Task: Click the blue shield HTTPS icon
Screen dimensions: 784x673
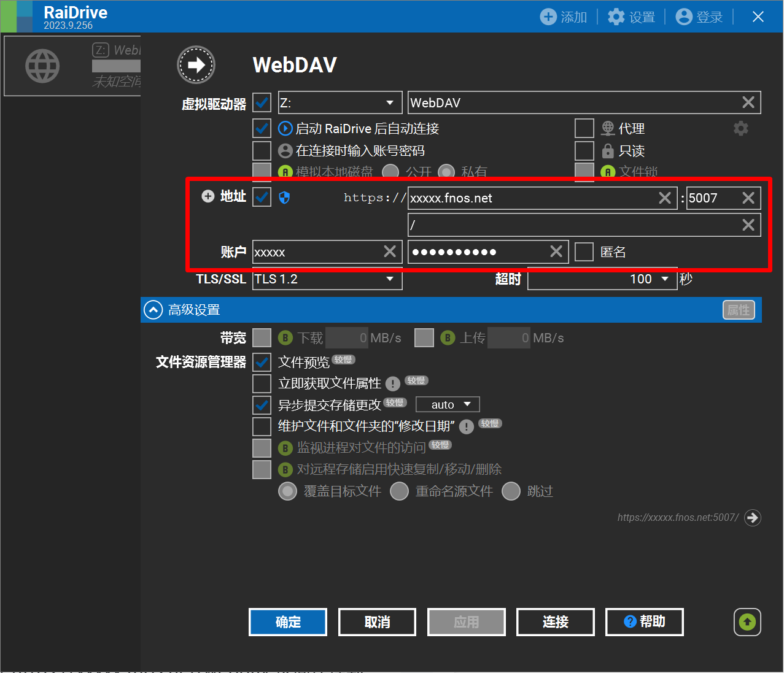Action: (284, 198)
